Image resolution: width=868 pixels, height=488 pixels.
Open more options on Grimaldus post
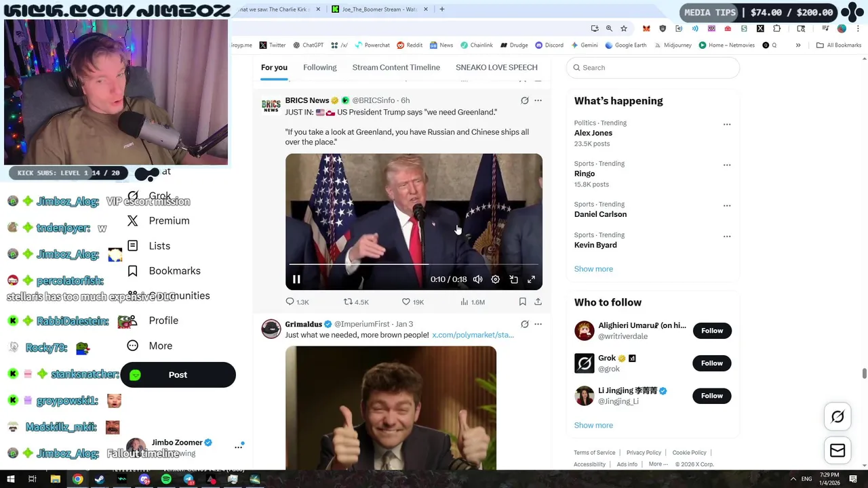pos(538,324)
